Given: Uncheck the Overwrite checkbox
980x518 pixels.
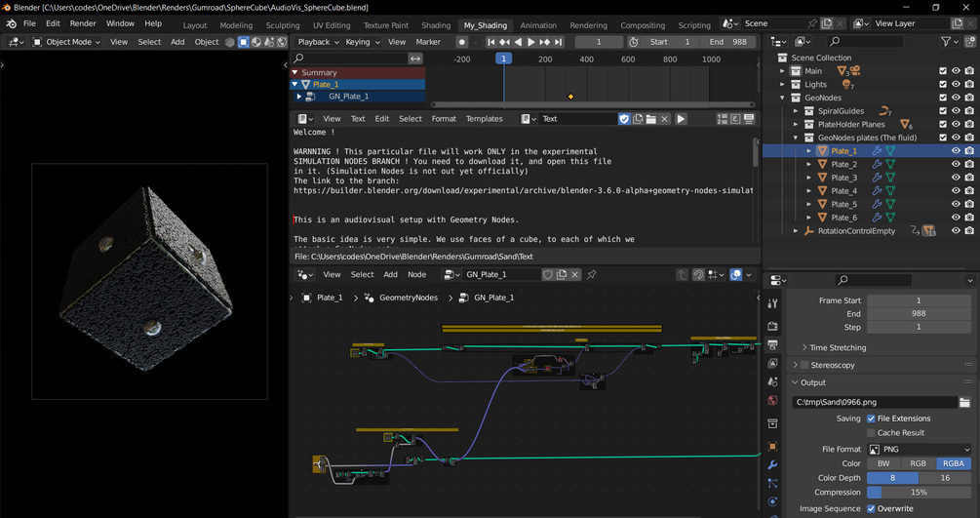Looking at the screenshot, I should [x=871, y=508].
